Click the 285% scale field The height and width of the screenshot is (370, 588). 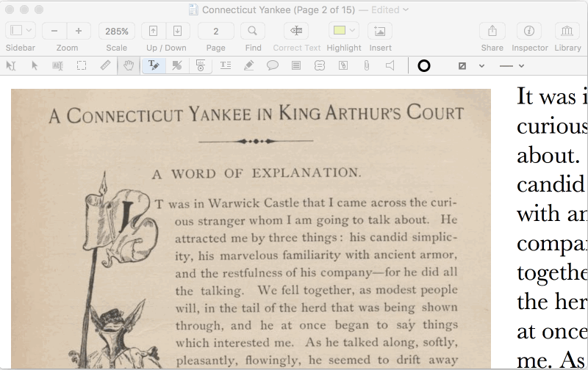point(117,31)
